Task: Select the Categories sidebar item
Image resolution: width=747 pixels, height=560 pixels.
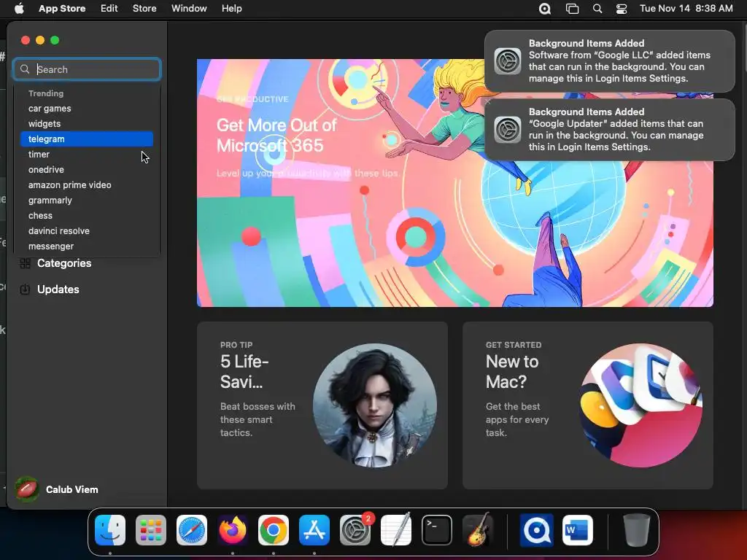Action: 87,263
